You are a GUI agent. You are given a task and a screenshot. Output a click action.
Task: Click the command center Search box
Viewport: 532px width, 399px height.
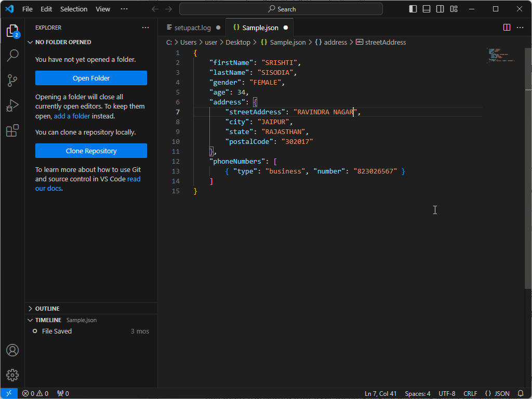click(x=281, y=9)
